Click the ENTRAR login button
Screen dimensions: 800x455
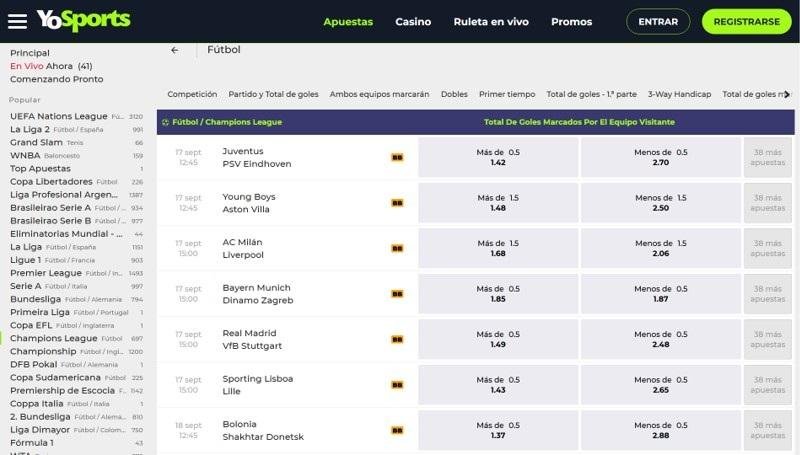[658, 21]
